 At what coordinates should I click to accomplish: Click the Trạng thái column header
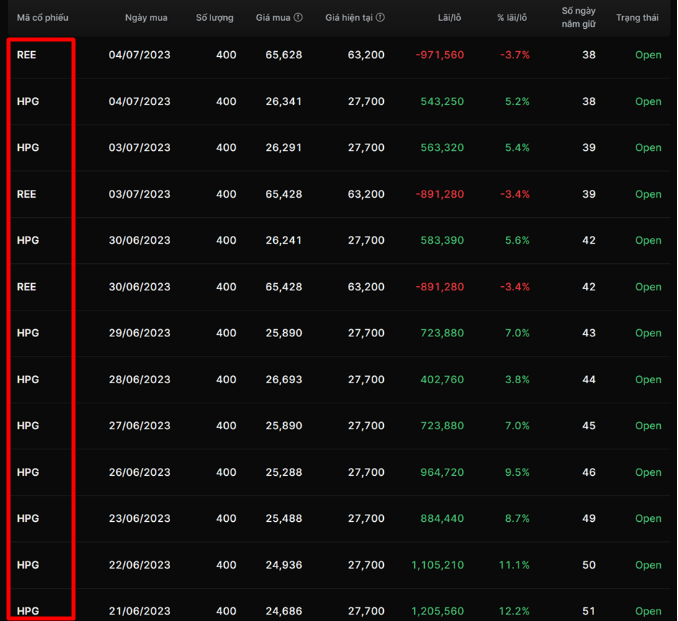tap(637, 18)
